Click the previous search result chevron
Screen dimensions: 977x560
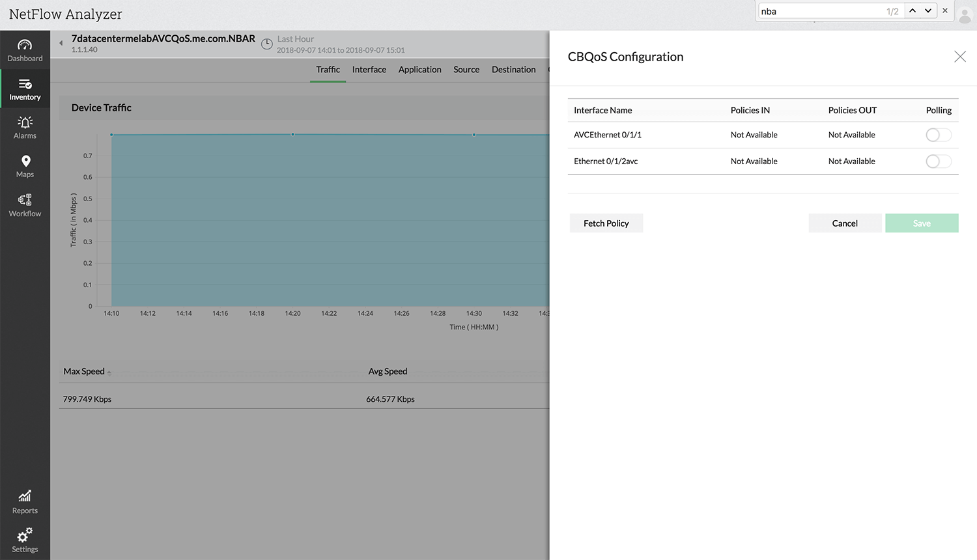tap(912, 10)
